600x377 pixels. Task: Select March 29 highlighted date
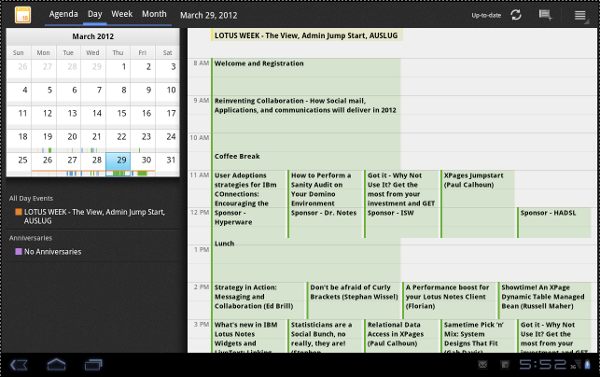pos(118,163)
